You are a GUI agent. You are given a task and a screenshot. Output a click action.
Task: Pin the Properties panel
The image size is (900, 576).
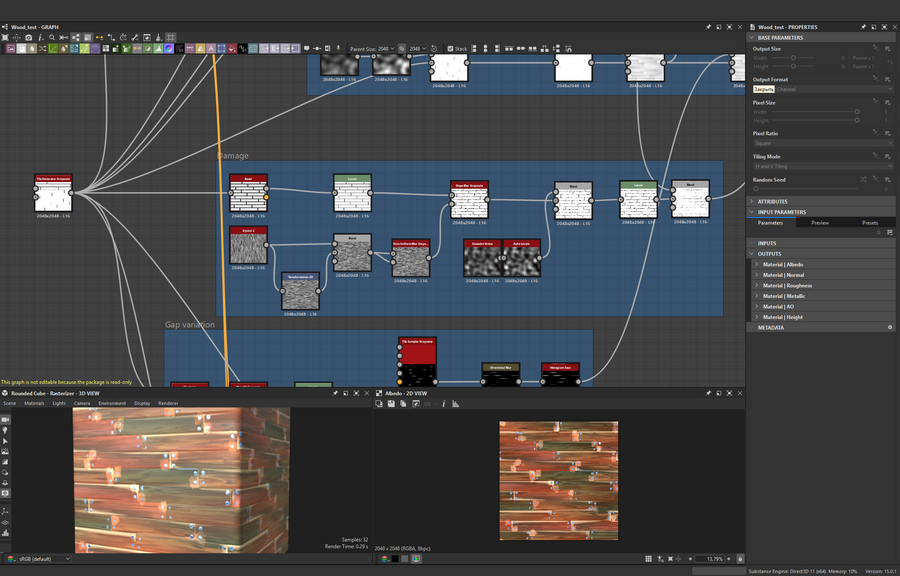point(864,27)
